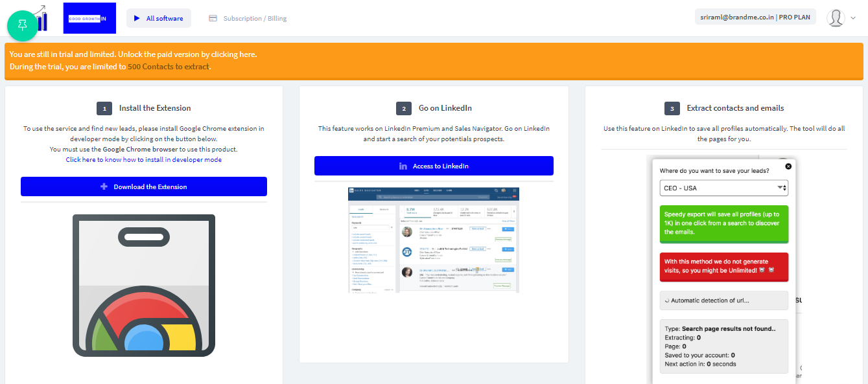Click the green pin icon circle
Viewport: 868px width, 384px height.
tap(23, 25)
